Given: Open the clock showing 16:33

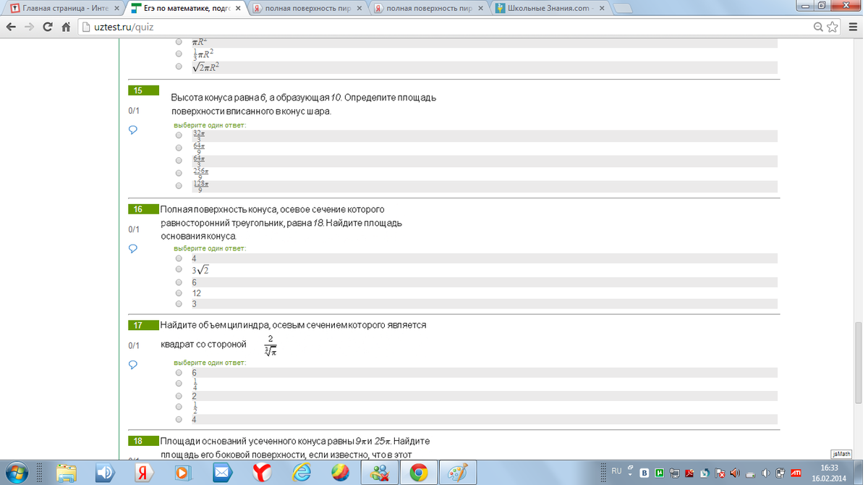Looking at the screenshot, I should pos(829,473).
